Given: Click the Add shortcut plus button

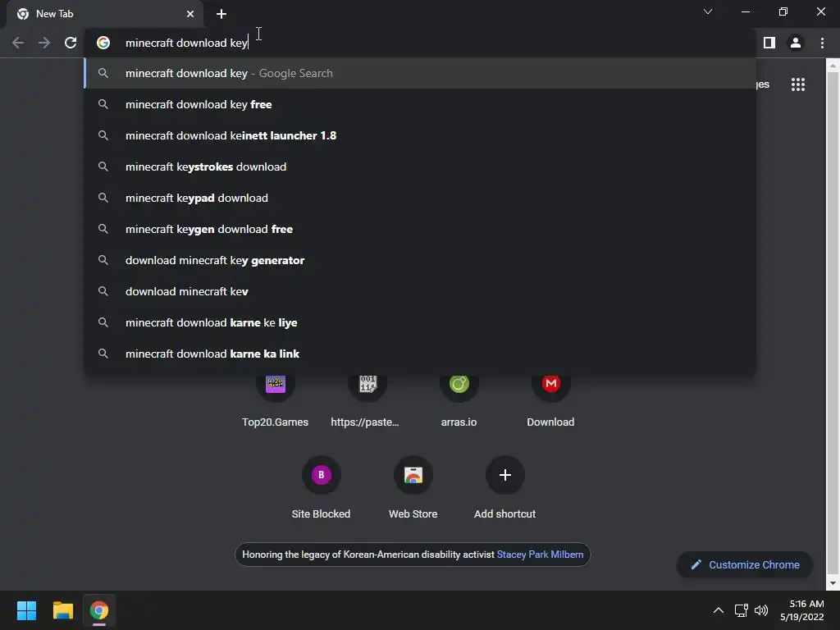Looking at the screenshot, I should (504, 475).
